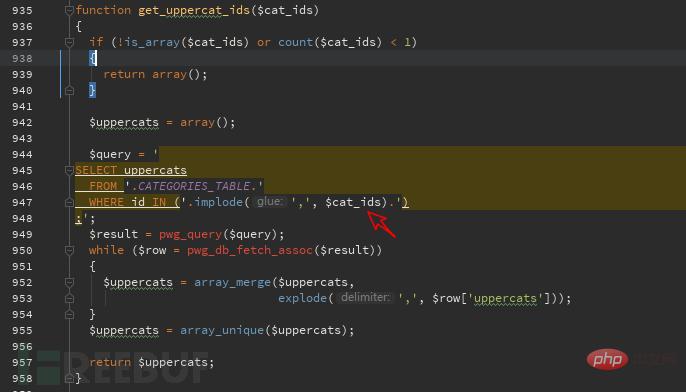The width and height of the screenshot is (686, 392).
Task: Click 'uppercats' column name on line 945
Action: pyautogui.click(x=155, y=170)
